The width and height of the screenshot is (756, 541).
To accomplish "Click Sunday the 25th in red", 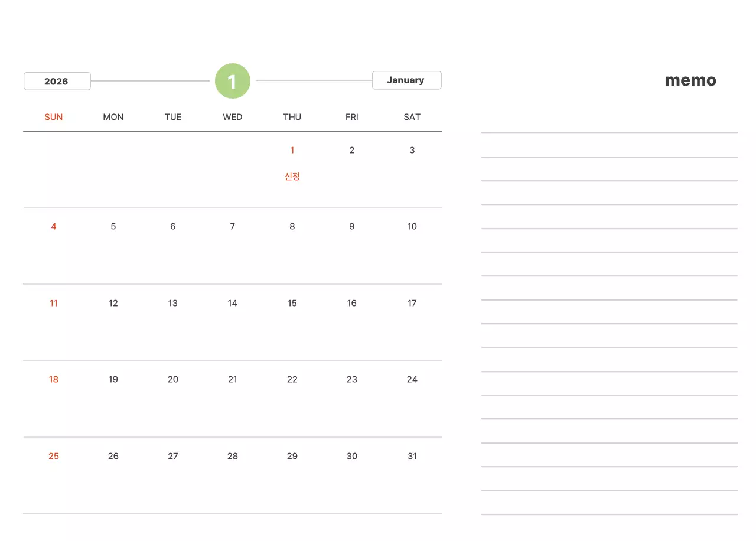I will coord(54,456).
